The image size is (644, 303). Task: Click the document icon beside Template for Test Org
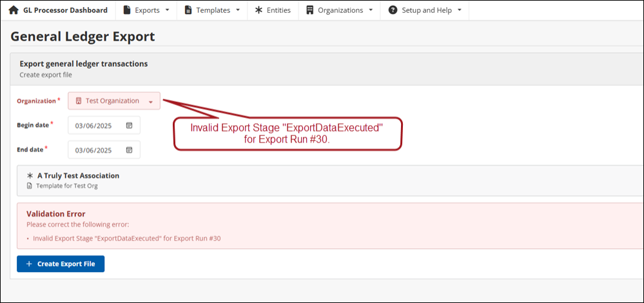[x=30, y=186]
